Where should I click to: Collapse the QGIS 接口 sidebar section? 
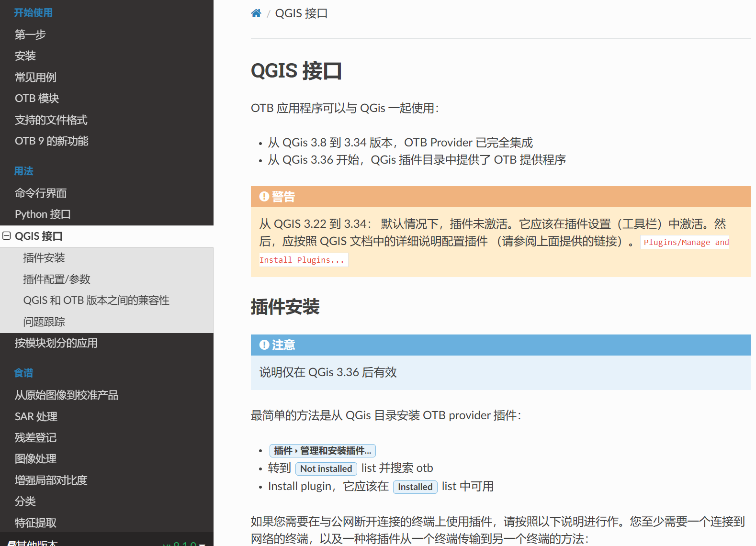click(7, 236)
